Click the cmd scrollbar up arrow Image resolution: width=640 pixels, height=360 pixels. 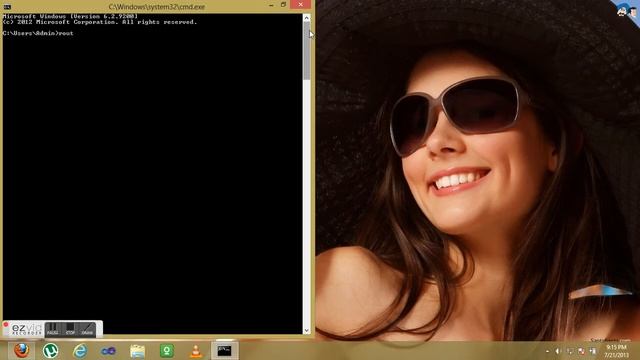tap(307, 18)
